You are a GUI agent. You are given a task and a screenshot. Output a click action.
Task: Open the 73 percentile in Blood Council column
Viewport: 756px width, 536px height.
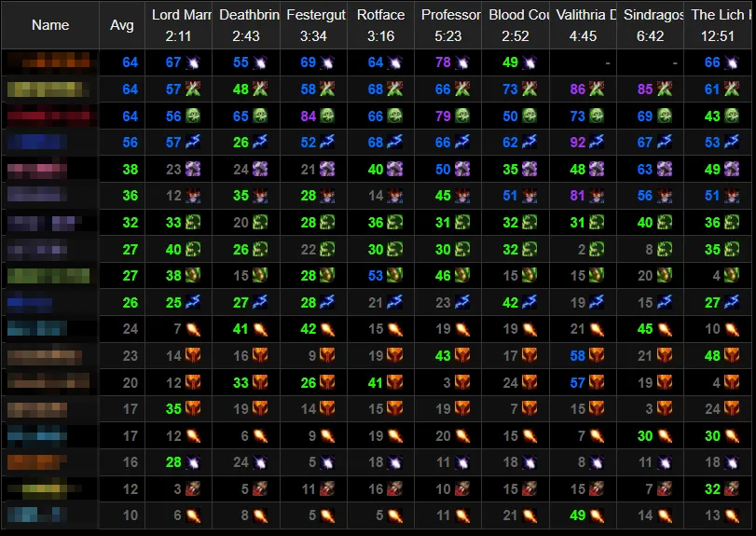pos(510,89)
